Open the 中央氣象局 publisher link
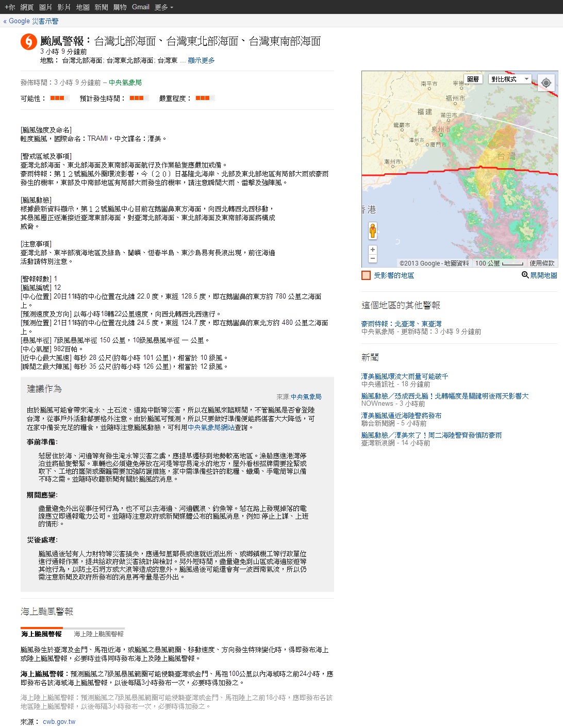This screenshot has height=728, width=563. click(125, 82)
